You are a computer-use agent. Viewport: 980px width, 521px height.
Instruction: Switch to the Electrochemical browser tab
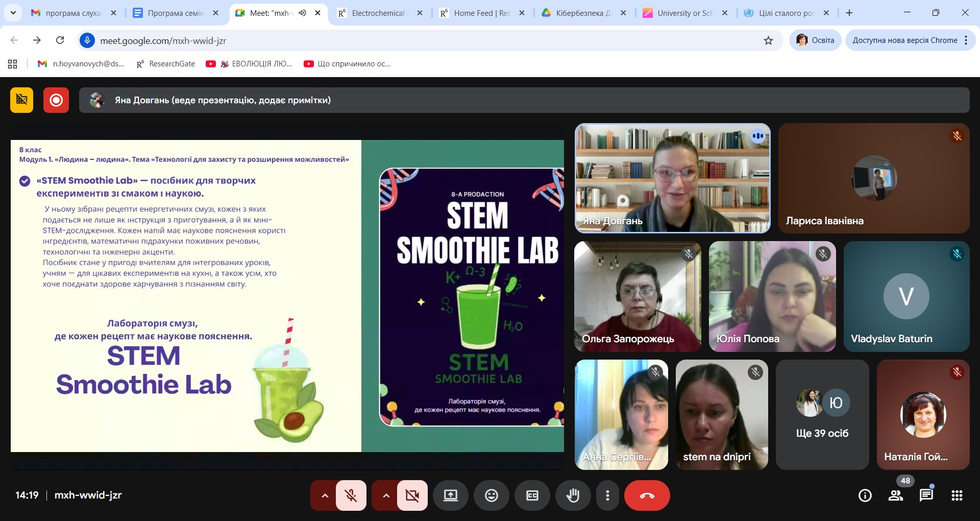click(378, 13)
